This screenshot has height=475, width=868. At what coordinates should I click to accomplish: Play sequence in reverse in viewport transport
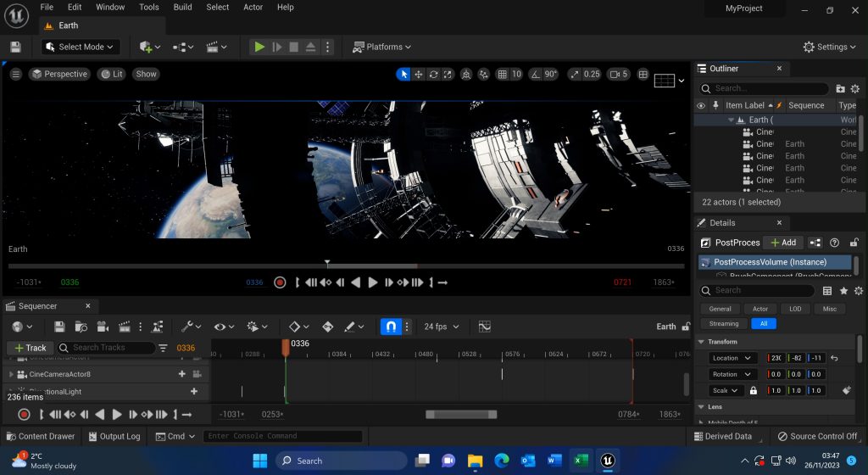point(356,282)
